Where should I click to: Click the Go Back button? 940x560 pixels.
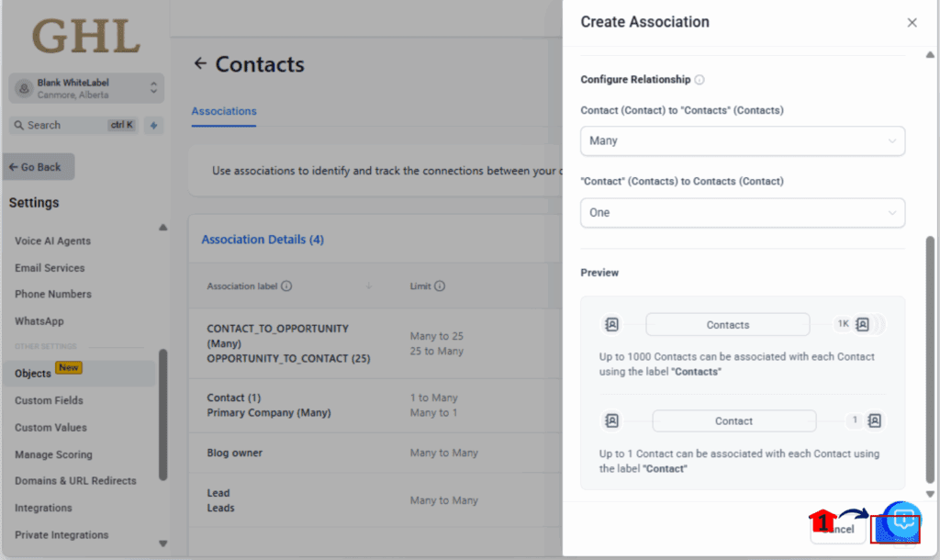[x=39, y=167]
